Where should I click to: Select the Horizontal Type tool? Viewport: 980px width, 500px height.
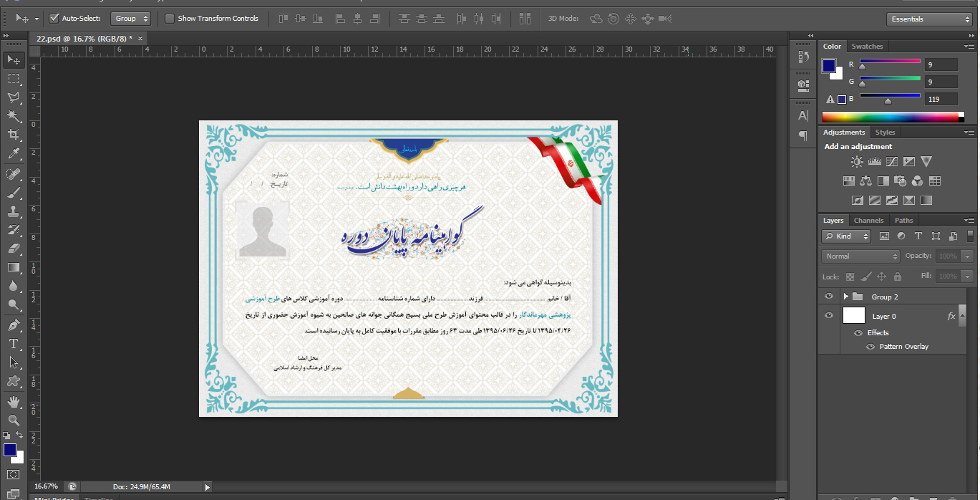[14, 344]
